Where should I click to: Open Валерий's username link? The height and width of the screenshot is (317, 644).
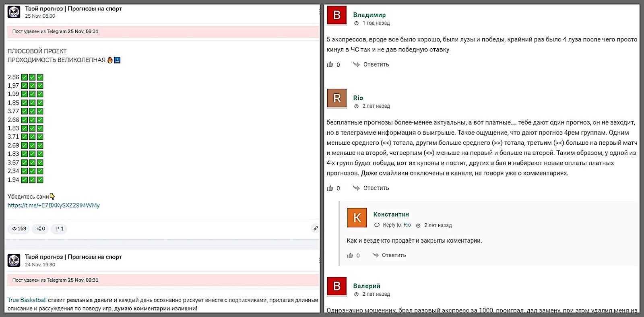[x=366, y=286]
